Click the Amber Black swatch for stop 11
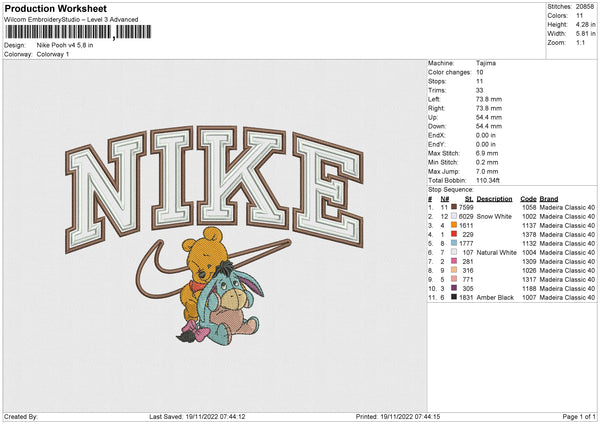This screenshot has width=600, height=424. [x=454, y=297]
